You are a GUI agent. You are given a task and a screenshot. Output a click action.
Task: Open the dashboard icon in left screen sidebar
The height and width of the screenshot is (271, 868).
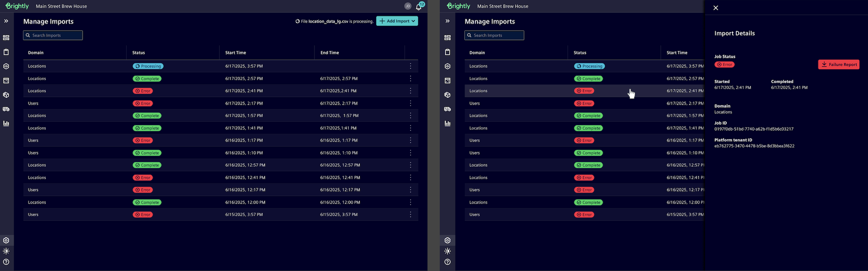point(6,38)
